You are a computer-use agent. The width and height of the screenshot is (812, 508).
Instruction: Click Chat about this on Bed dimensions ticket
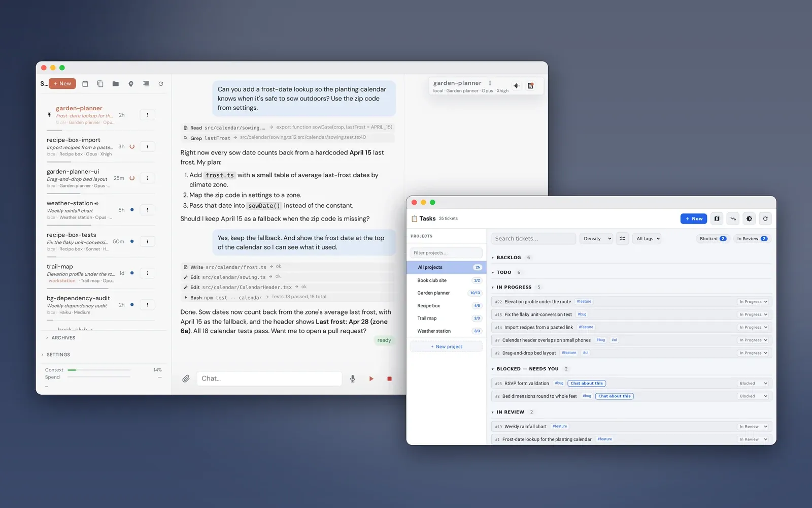614,396
